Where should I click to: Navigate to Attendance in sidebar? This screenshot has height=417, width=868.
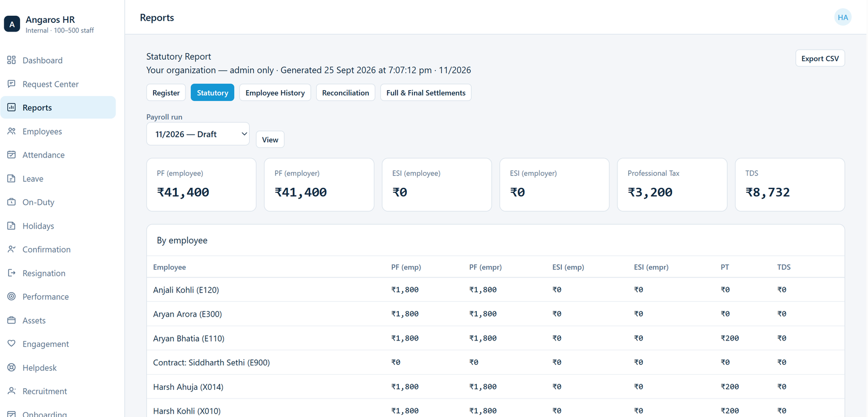coord(58,155)
